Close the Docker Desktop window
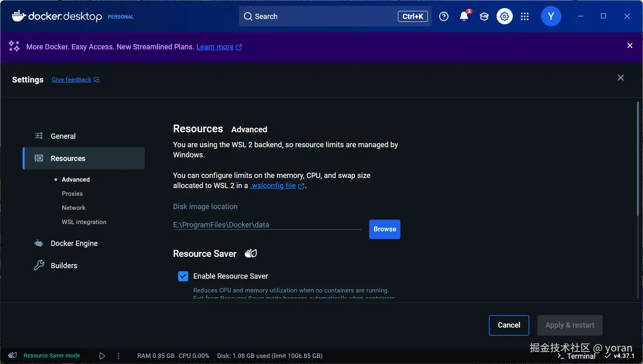The image size is (643, 364). click(x=627, y=16)
